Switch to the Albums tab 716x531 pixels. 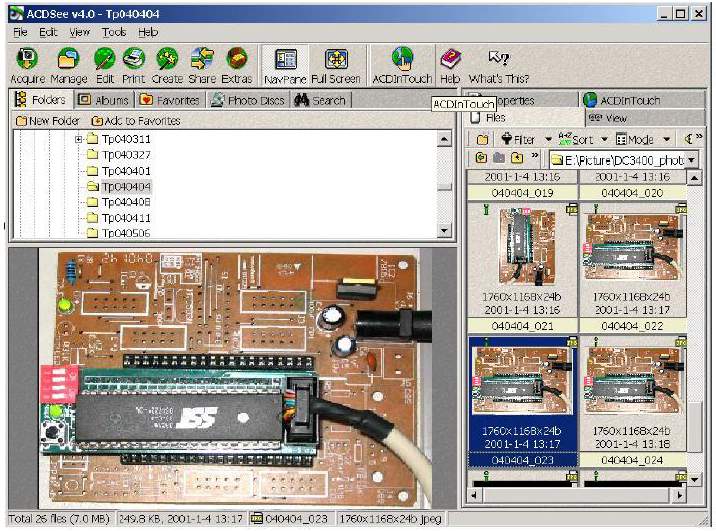pos(103,100)
